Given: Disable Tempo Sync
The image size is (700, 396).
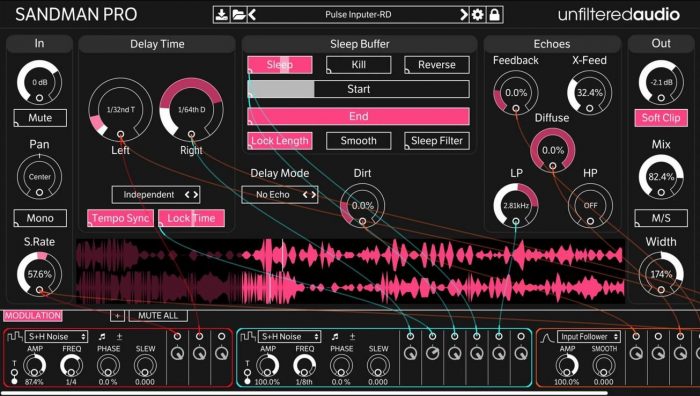Looking at the screenshot, I should click(x=120, y=218).
